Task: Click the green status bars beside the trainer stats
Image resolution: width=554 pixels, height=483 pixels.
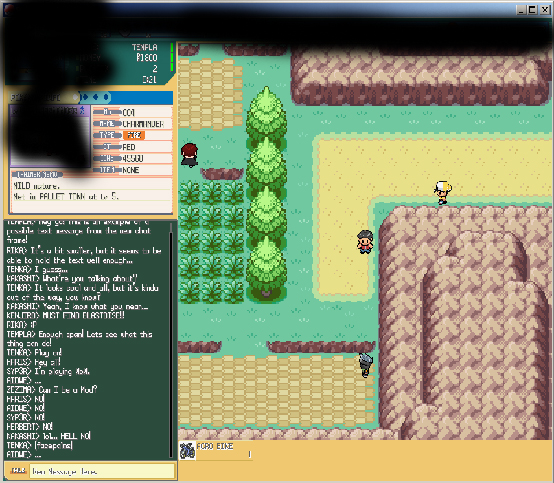Action: [172, 57]
